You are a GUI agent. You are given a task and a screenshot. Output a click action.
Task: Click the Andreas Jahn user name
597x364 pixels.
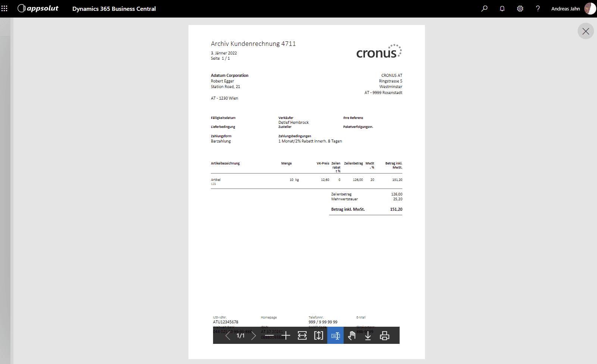[565, 9]
